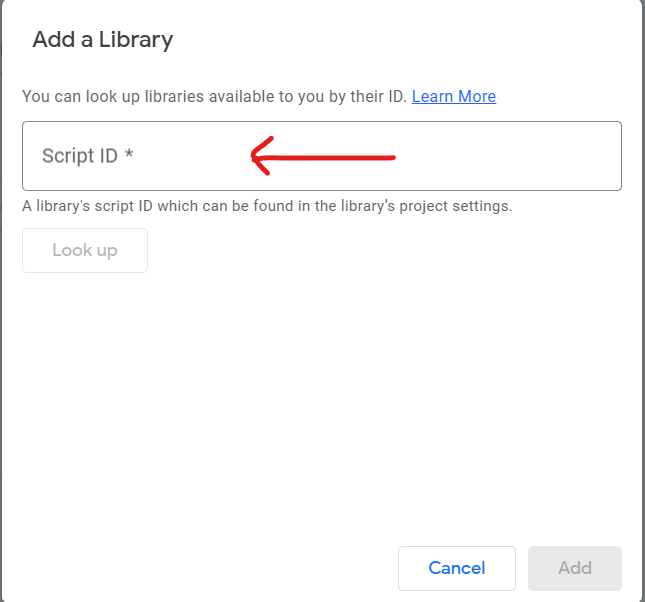The image size is (645, 602).
Task: Cancel the Add a Library dialog
Action: (457, 568)
